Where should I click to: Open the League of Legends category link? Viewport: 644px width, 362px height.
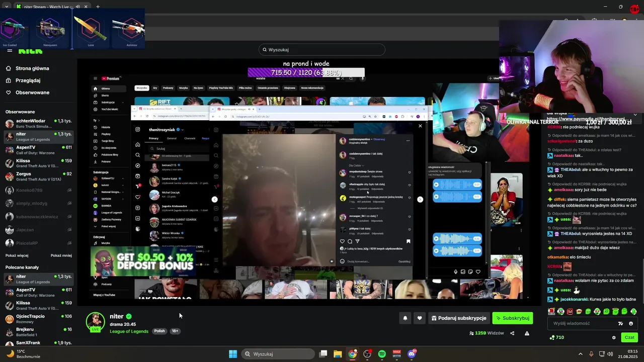tap(129, 331)
